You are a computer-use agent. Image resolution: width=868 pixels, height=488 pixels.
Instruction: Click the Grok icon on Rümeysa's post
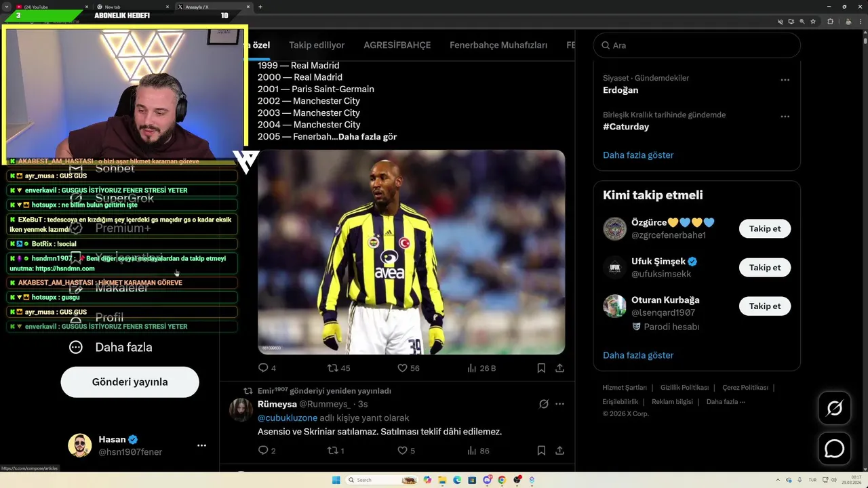pyautogui.click(x=543, y=404)
